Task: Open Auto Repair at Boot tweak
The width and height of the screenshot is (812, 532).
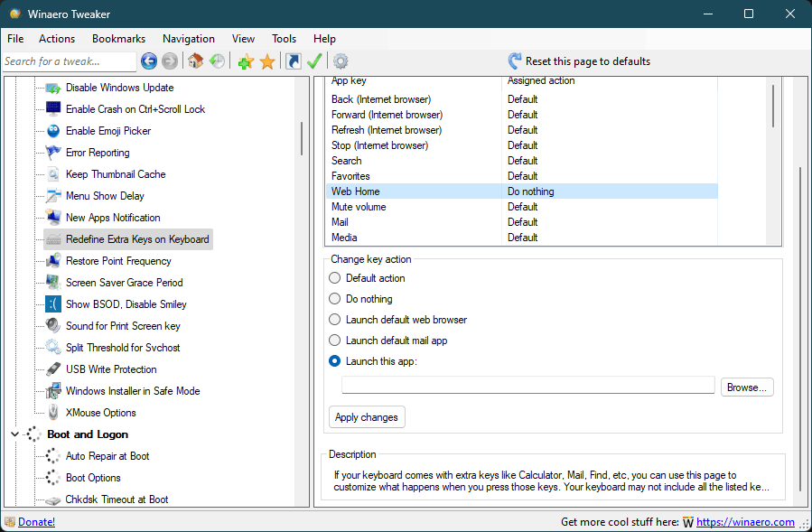Action: (107, 456)
